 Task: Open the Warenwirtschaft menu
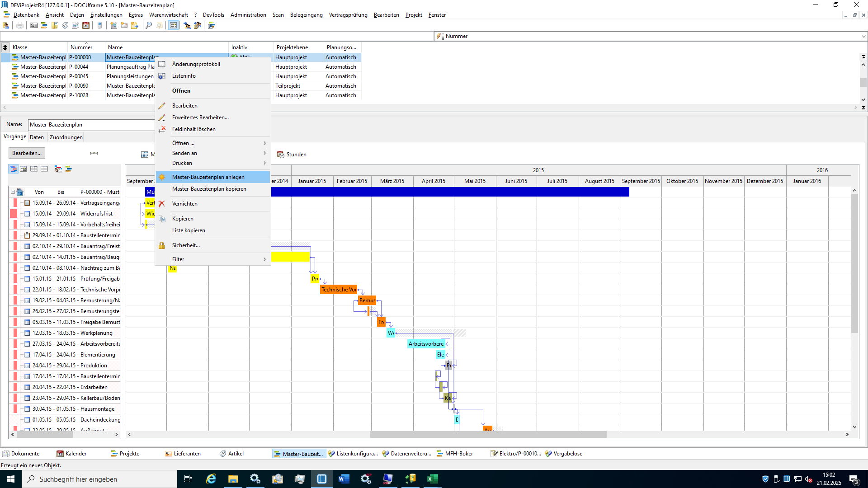click(169, 15)
